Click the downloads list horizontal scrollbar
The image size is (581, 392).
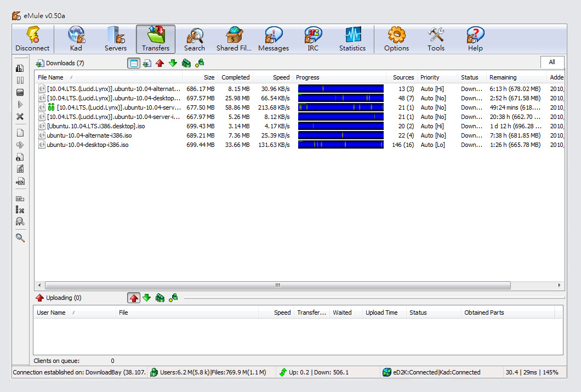pyautogui.click(x=277, y=285)
